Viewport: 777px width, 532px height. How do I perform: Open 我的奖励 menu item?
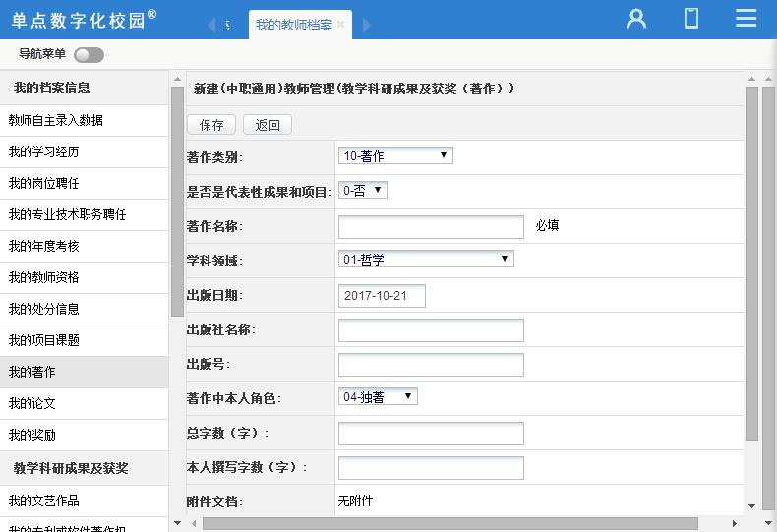pyautogui.click(x=85, y=435)
